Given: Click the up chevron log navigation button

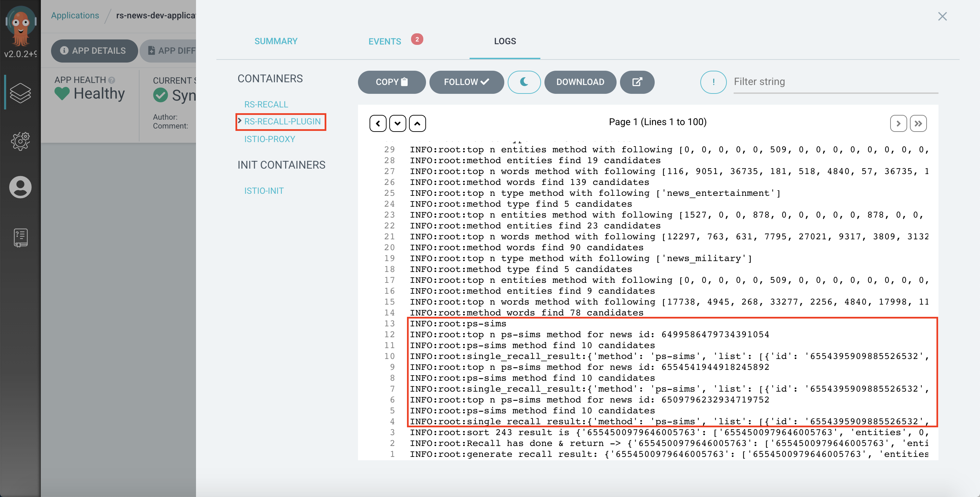Looking at the screenshot, I should coord(417,123).
